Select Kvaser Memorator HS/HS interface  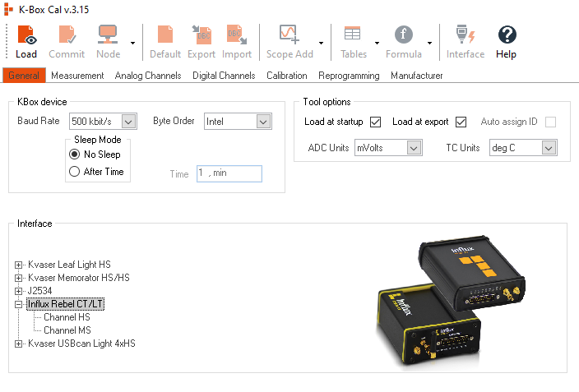point(79,278)
